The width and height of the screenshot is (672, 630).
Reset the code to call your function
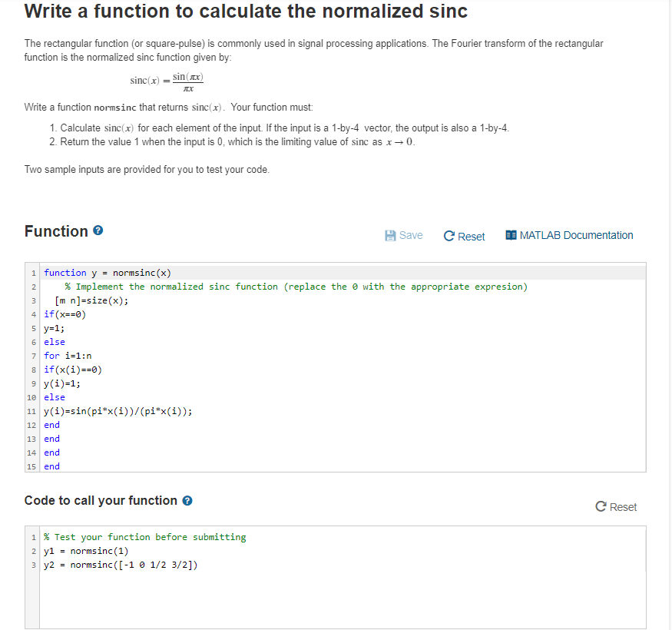[616, 507]
